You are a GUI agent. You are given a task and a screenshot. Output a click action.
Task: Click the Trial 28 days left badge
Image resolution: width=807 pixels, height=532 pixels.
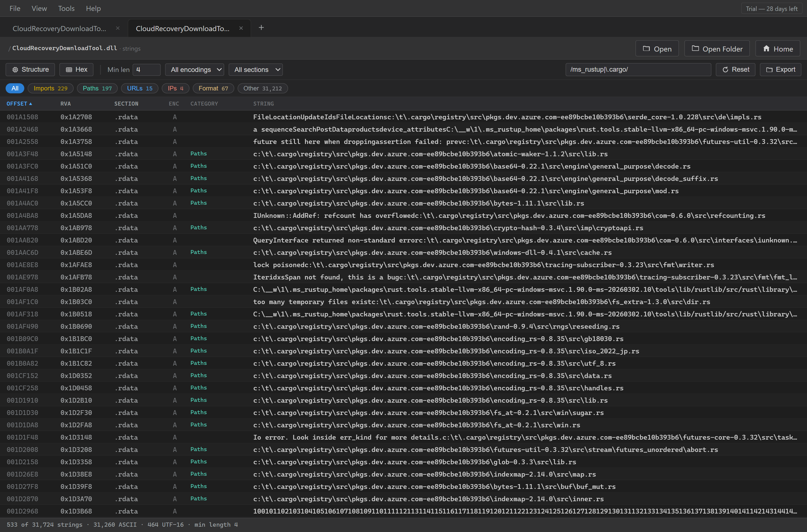pos(771,8)
